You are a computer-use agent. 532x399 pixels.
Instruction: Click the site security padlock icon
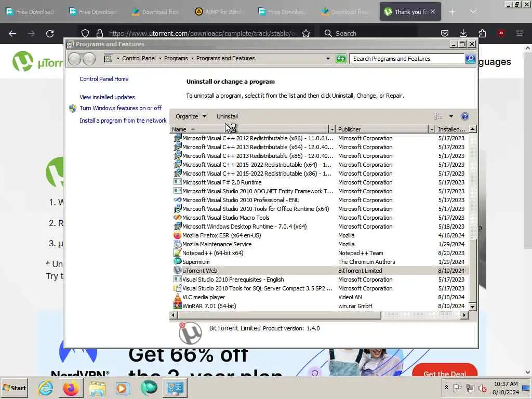tap(99, 33)
